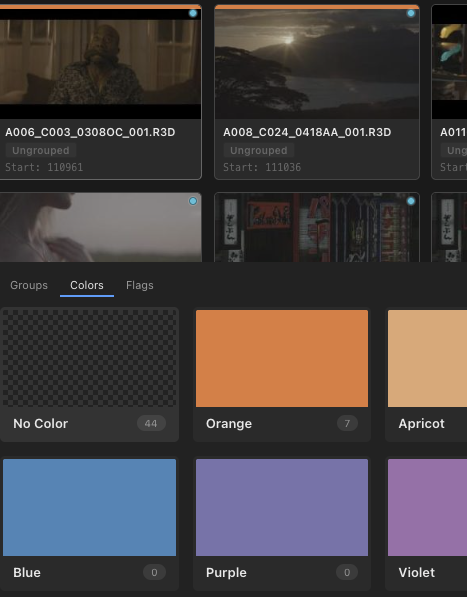Pick the Apricot color swatch
Viewport: 467px width, 597px height.
(427, 358)
